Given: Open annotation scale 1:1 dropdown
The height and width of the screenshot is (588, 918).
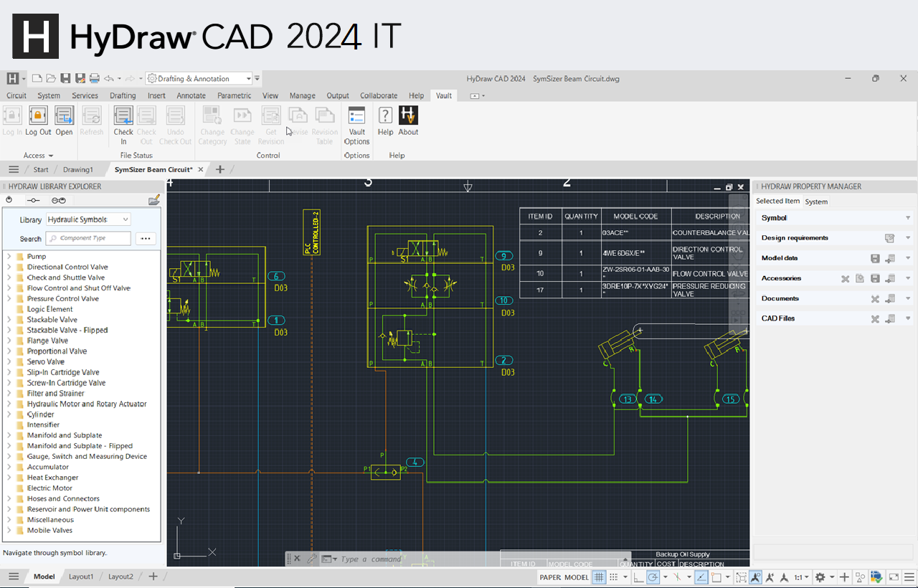Looking at the screenshot, I should (x=802, y=577).
